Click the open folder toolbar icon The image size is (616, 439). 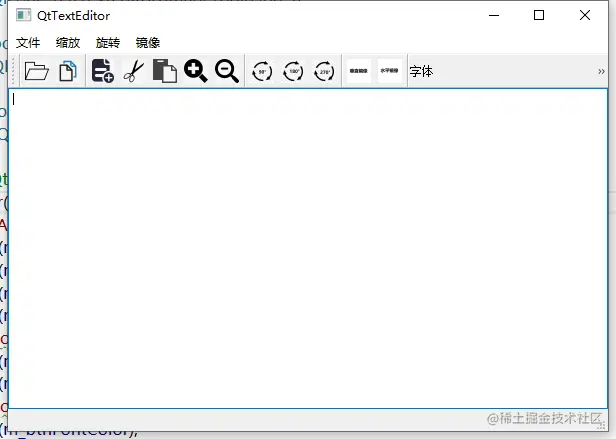tap(37, 71)
